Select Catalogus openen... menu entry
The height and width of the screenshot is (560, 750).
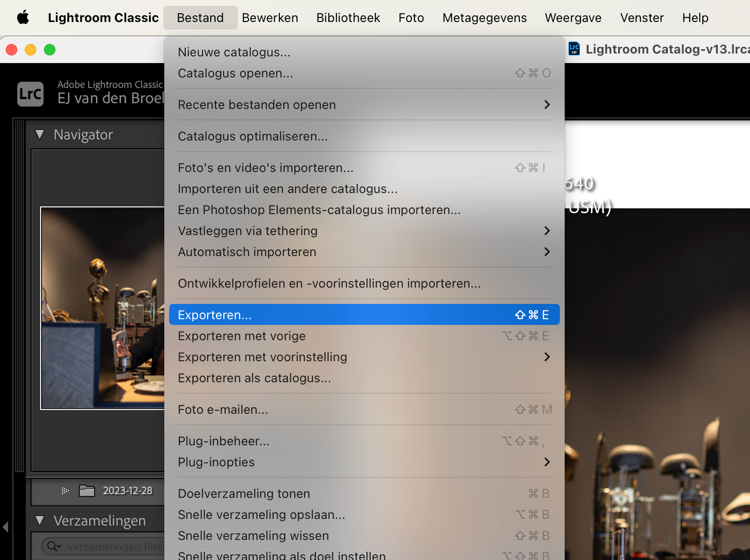pos(364,73)
